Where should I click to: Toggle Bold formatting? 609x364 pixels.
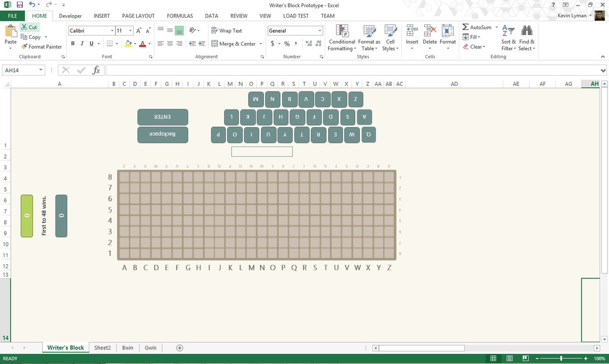click(73, 44)
